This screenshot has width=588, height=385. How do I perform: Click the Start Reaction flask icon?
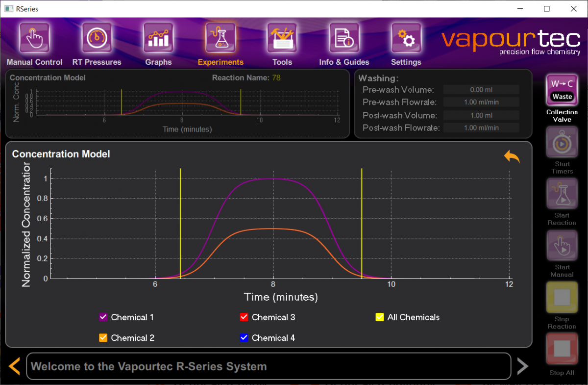pos(562,194)
